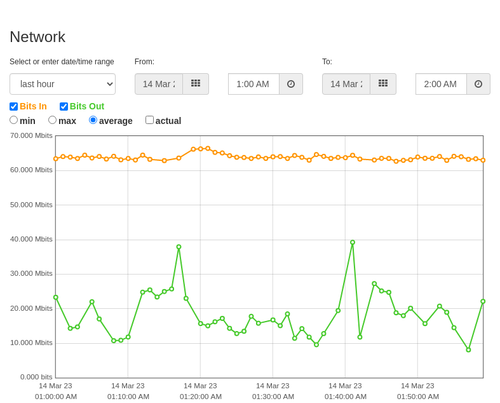Select the max radio button
This screenshot has width=500, height=403.
click(52, 120)
